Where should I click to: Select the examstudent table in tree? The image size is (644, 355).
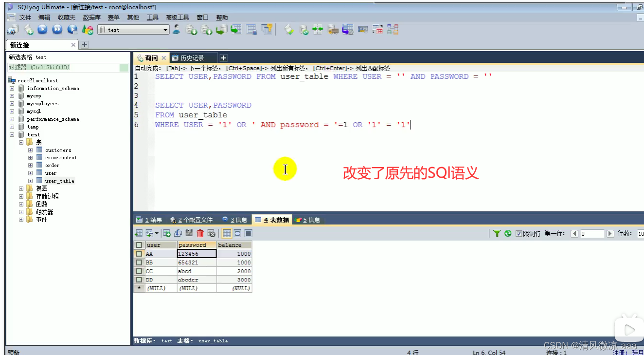(61, 158)
